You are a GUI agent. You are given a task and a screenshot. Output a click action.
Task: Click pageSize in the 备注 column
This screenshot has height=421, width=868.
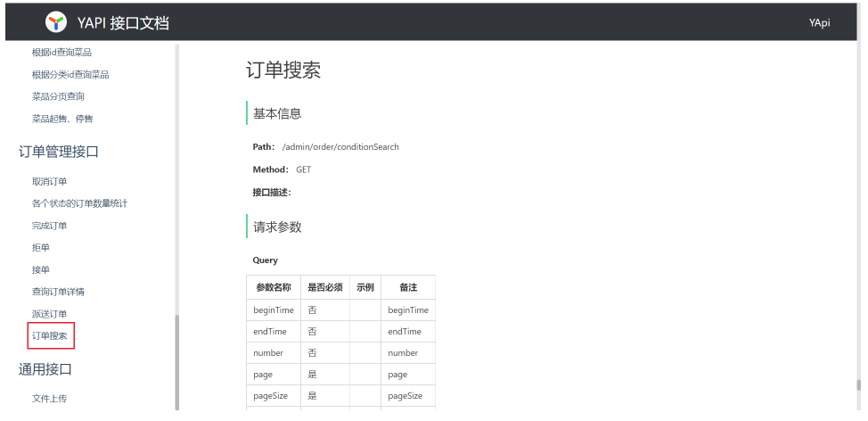coord(405,396)
